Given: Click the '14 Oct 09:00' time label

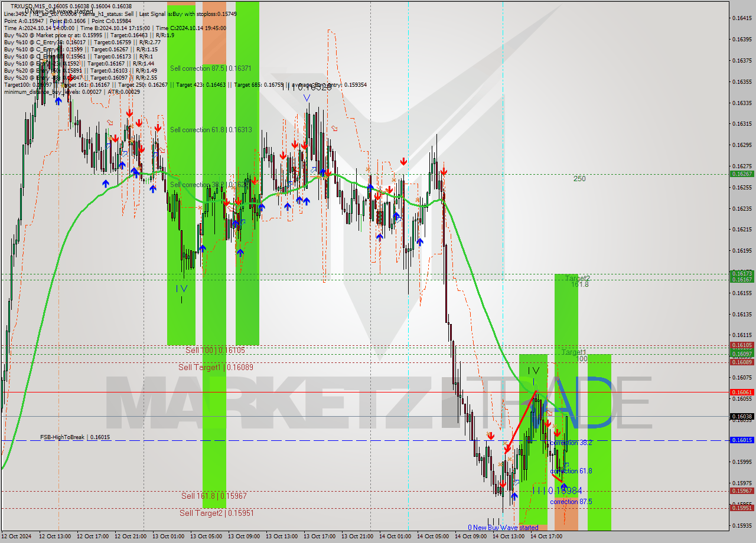Looking at the screenshot, I should point(470,537).
